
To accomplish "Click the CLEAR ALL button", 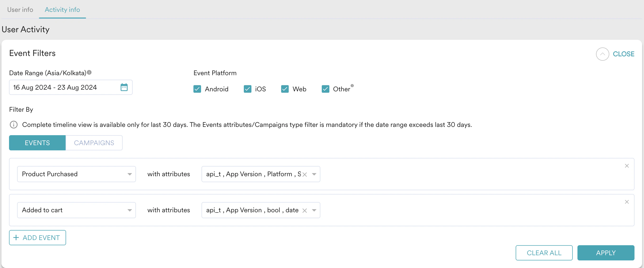I will (544, 253).
